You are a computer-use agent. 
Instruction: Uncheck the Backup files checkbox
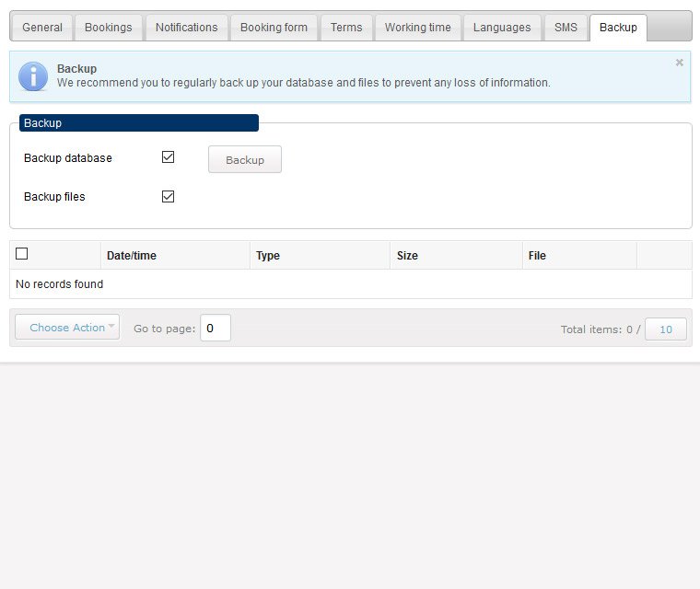(168, 196)
